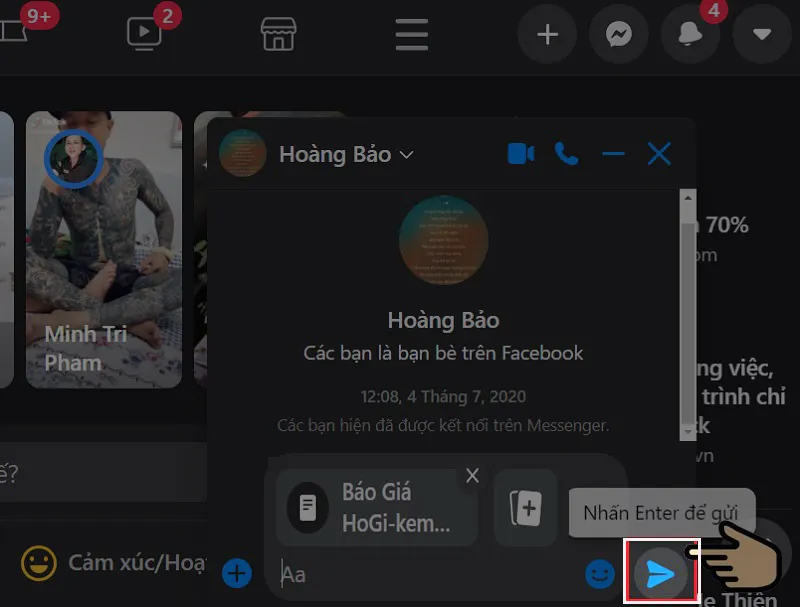Open Minh Tri Pham's story
The width and height of the screenshot is (800, 607).
[103, 250]
